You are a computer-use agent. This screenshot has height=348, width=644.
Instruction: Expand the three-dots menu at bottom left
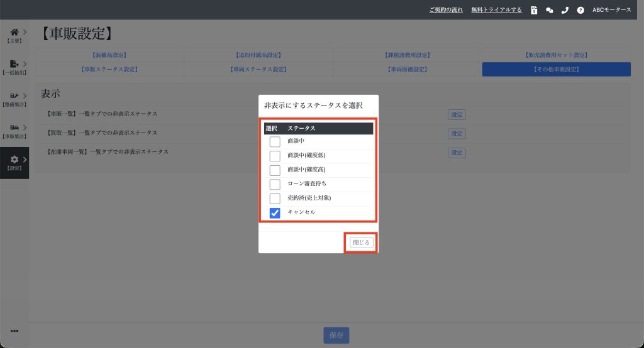pos(14,331)
